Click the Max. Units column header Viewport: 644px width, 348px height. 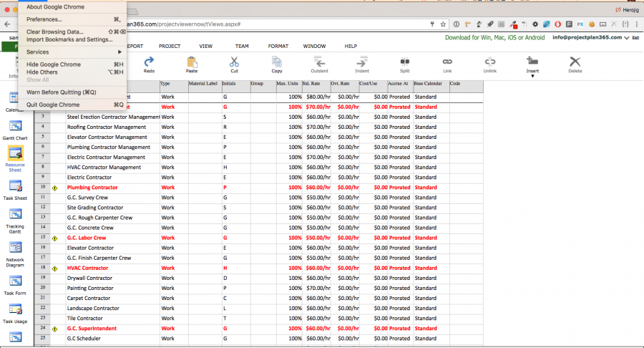point(289,86)
